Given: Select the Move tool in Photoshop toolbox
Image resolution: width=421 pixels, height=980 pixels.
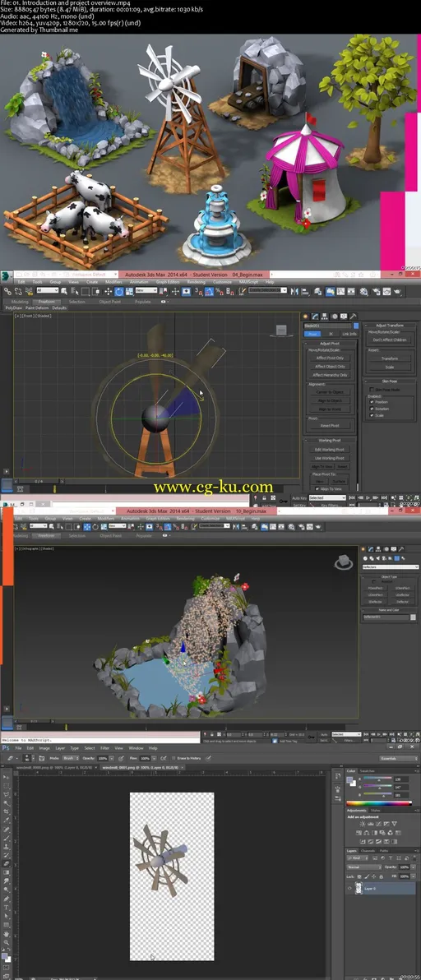Looking at the screenshot, I should coord(7,777).
